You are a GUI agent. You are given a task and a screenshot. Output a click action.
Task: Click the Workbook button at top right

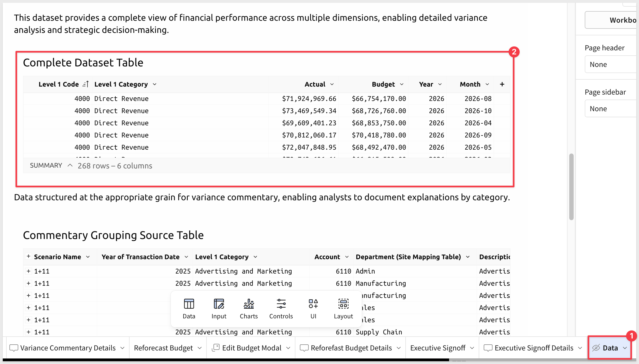click(x=612, y=20)
